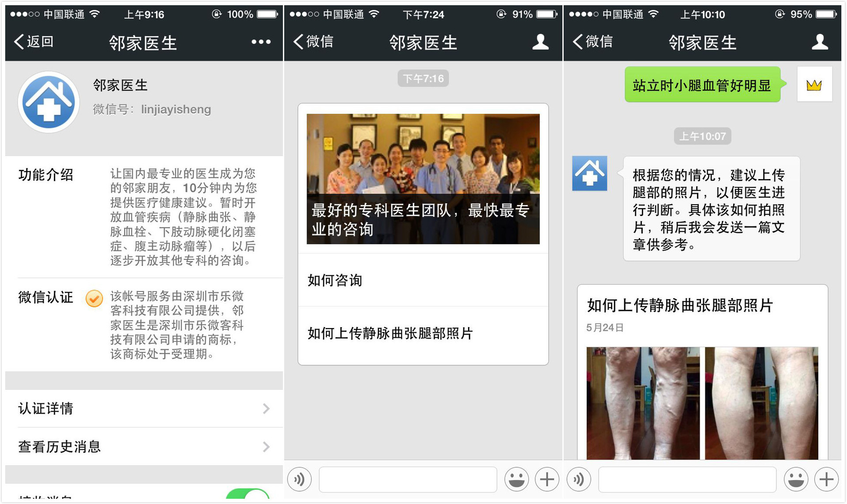Expand 认证详情 with the chevron arrow

(266, 409)
